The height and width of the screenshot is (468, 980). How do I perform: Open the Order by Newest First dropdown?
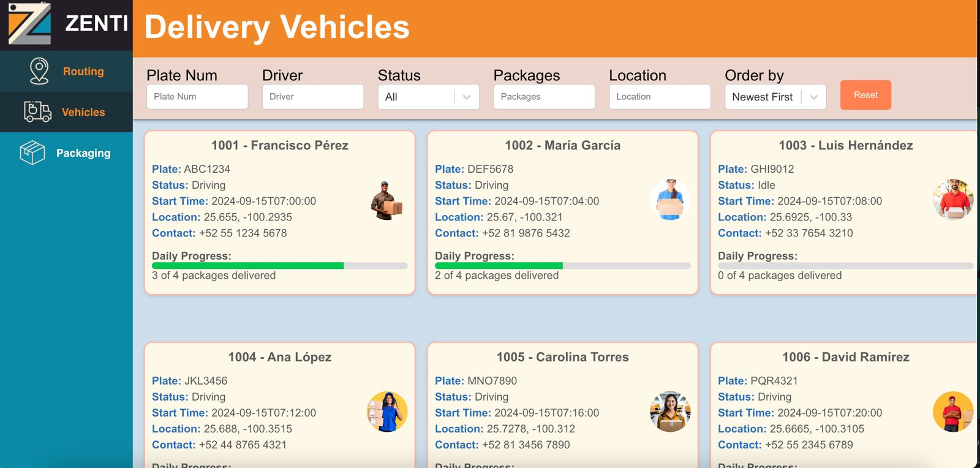tap(775, 97)
